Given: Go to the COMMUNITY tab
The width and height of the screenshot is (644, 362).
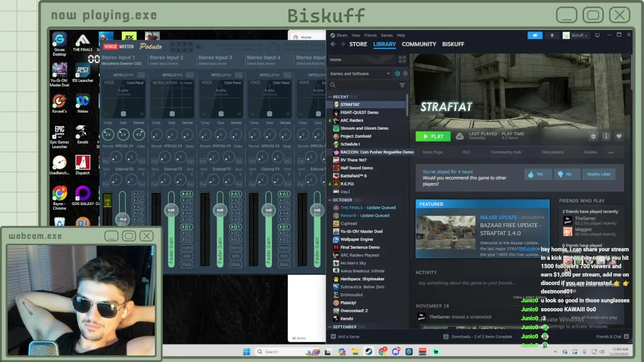Looking at the screenshot, I should [x=419, y=44].
